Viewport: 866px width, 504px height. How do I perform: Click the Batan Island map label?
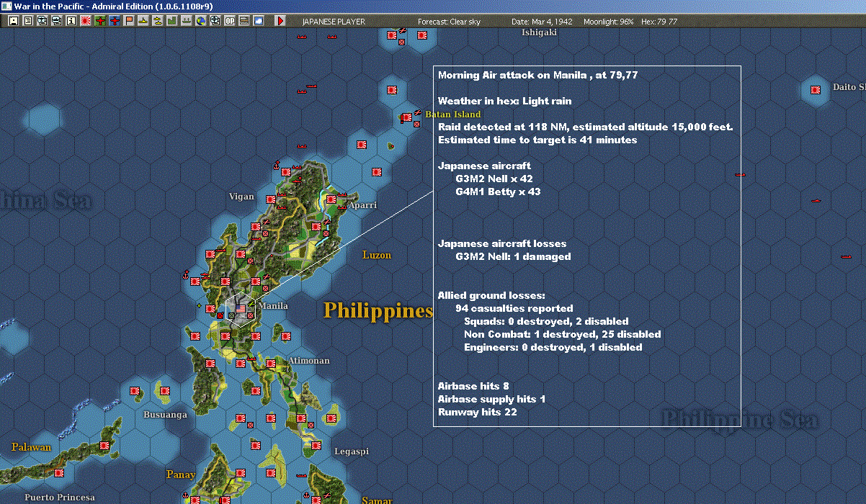(452, 114)
